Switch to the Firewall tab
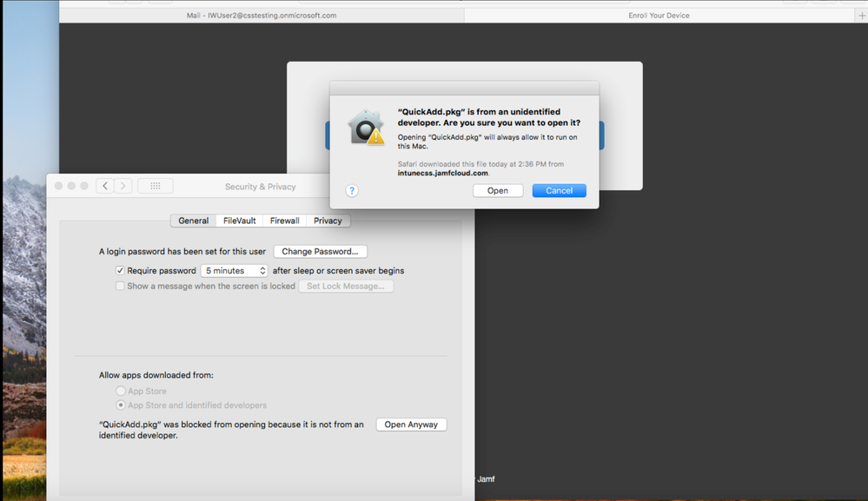Image resolution: width=868 pixels, height=501 pixels. tap(284, 221)
